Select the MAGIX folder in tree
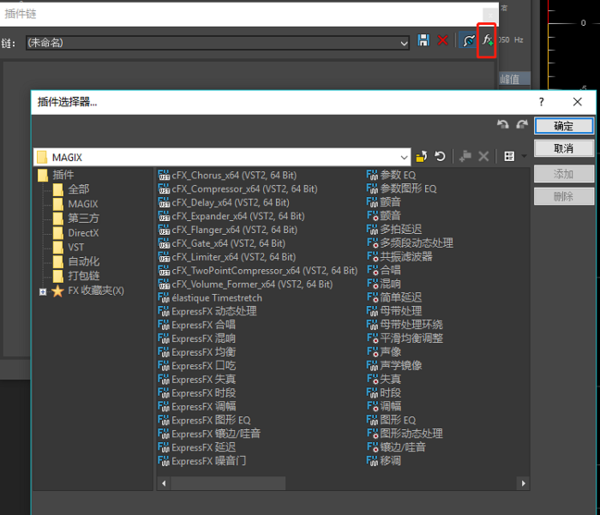The width and height of the screenshot is (600, 515). [76, 204]
